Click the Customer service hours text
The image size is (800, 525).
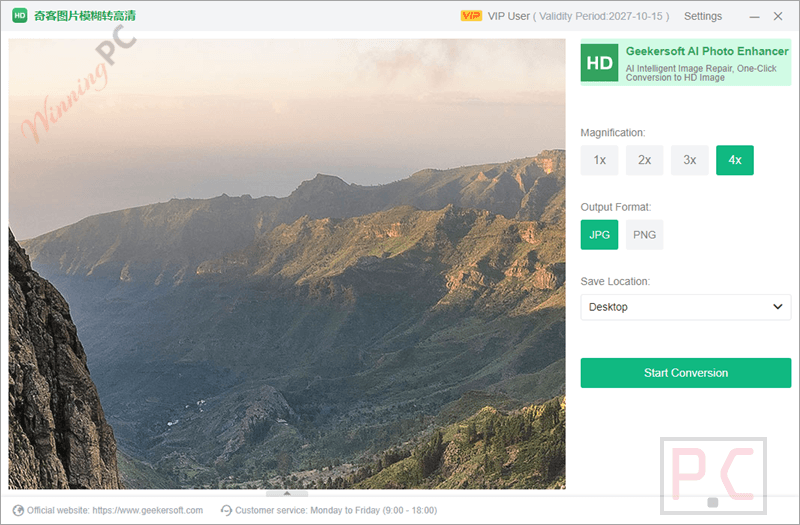coord(336,510)
